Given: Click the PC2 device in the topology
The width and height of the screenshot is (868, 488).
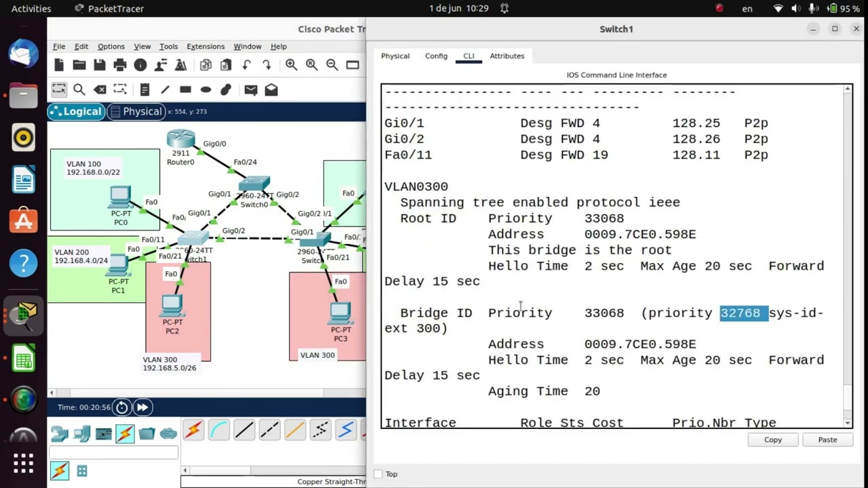Looking at the screenshot, I should click(x=172, y=306).
